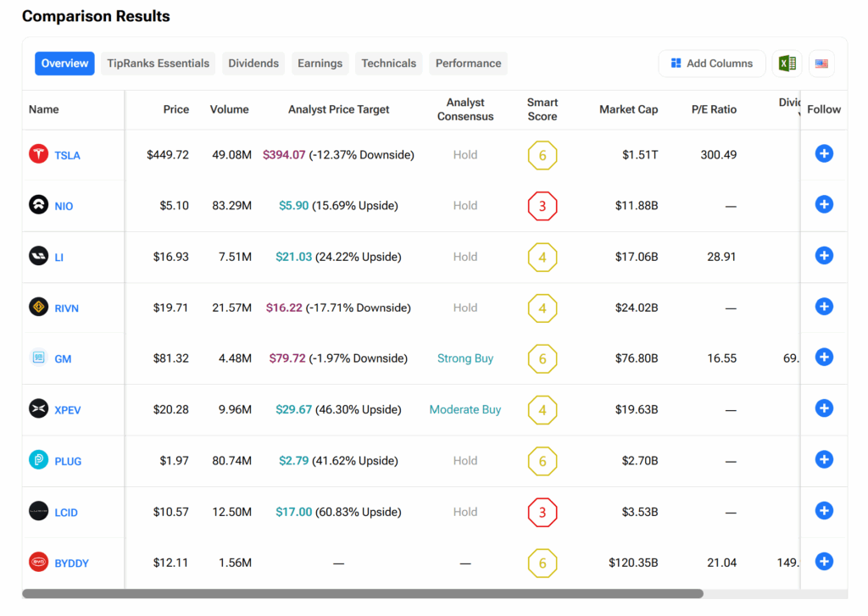This screenshot has width=868, height=616.
Task: Click the XPeng logo icon
Action: pyautogui.click(x=39, y=409)
